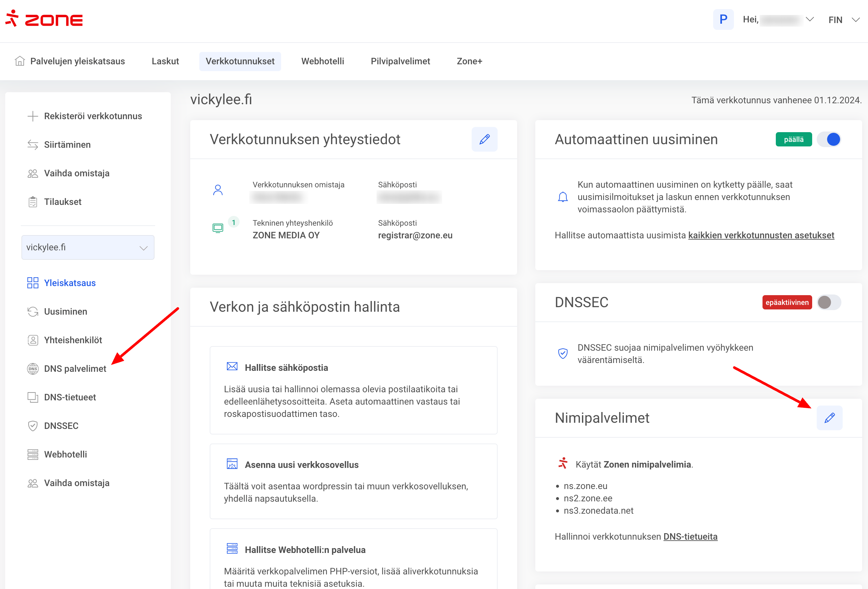Screen dimensions: 868x589
Task: Click the plus icon for Rekisteröi verkkotunnus
Action: click(x=33, y=116)
